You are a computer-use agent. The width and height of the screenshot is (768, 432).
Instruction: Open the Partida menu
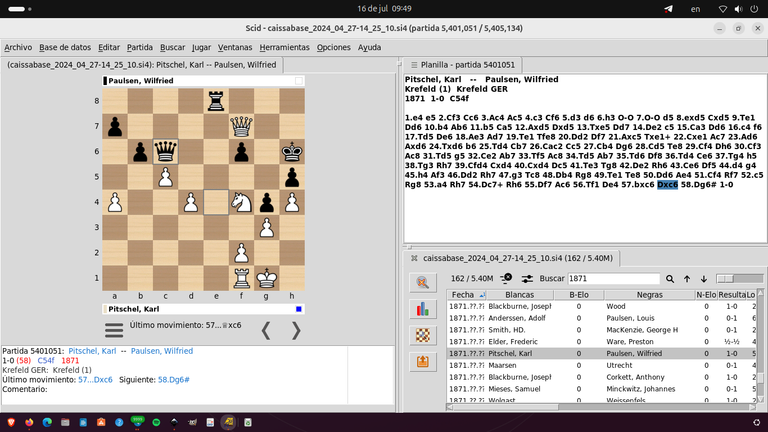140,48
